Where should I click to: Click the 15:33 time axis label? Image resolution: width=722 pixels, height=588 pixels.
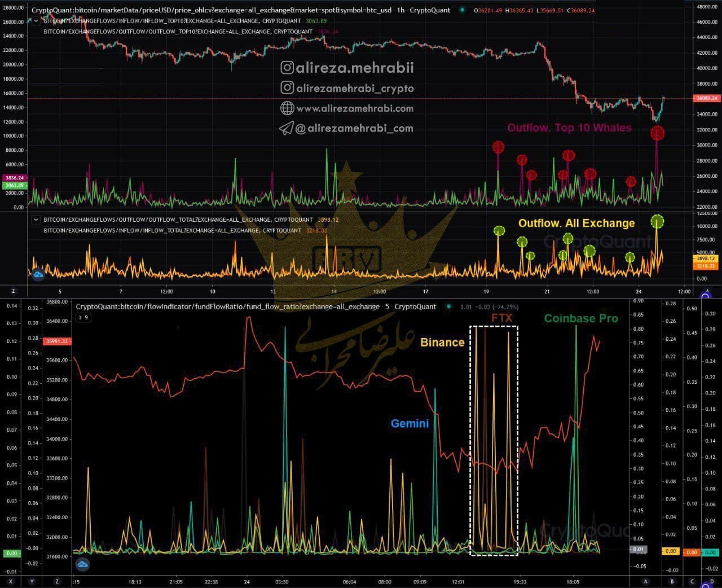click(520, 582)
